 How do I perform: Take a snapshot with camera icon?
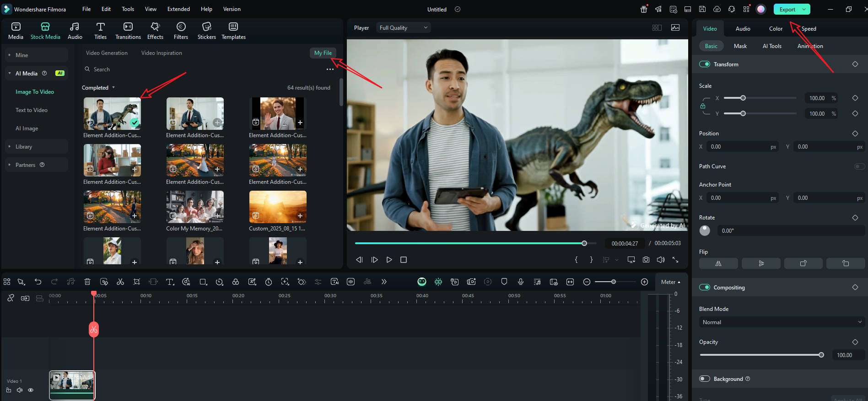(x=646, y=260)
